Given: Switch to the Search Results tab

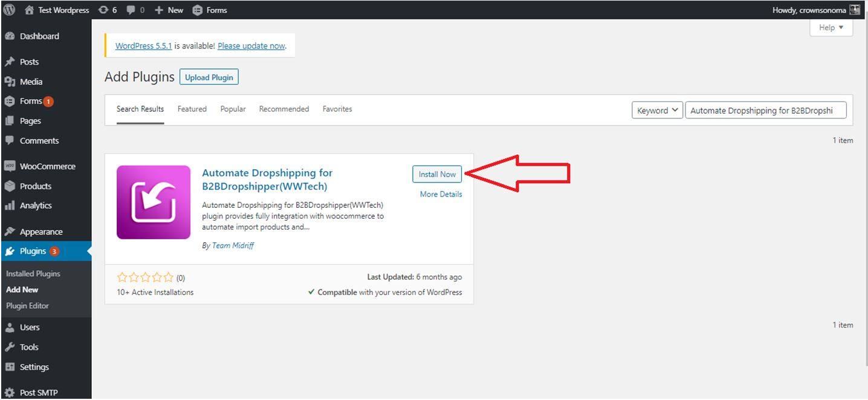Looking at the screenshot, I should [140, 109].
